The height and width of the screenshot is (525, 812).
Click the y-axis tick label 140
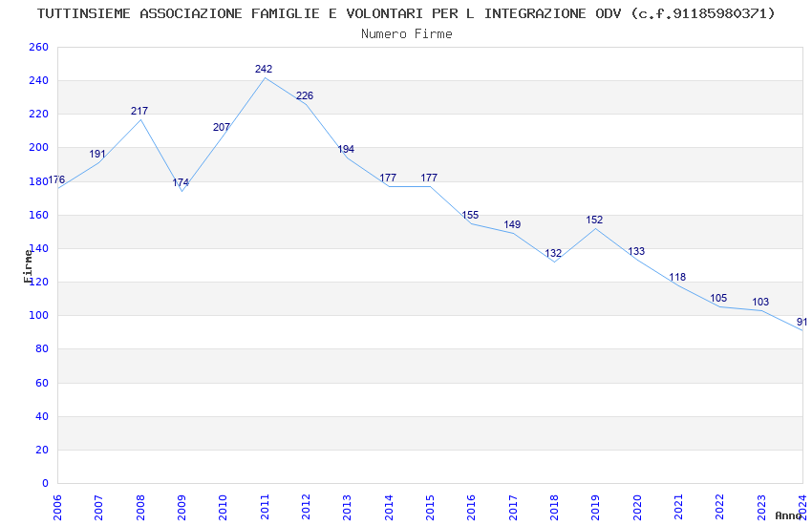[39, 249]
